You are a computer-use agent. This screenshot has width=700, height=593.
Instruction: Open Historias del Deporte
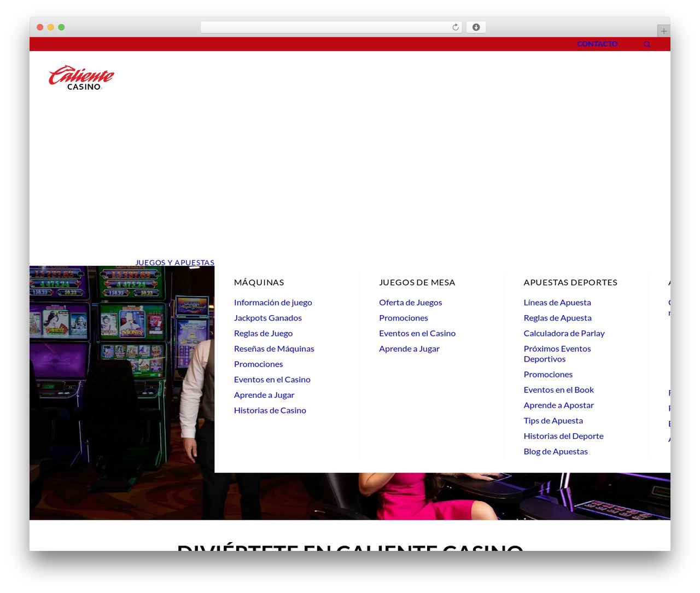(x=563, y=436)
